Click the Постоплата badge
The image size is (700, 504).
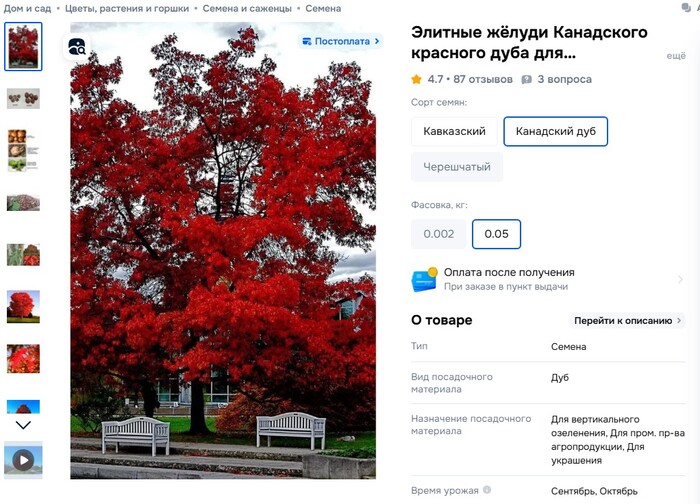tap(340, 41)
